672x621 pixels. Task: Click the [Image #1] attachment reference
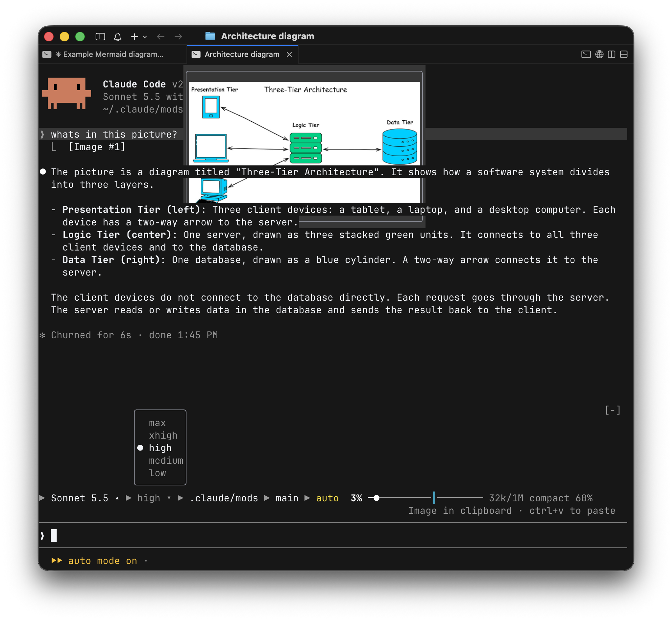(x=97, y=147)
